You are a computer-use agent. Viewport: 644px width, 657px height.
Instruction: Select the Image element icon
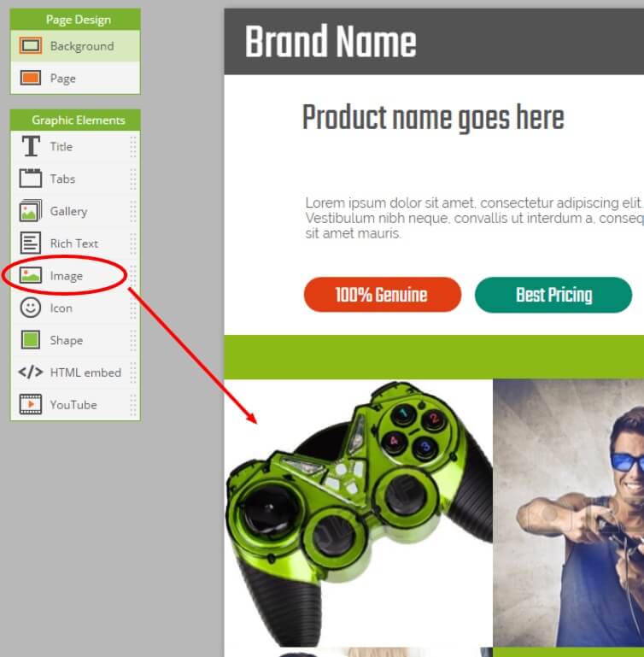(x=31, y=275)
